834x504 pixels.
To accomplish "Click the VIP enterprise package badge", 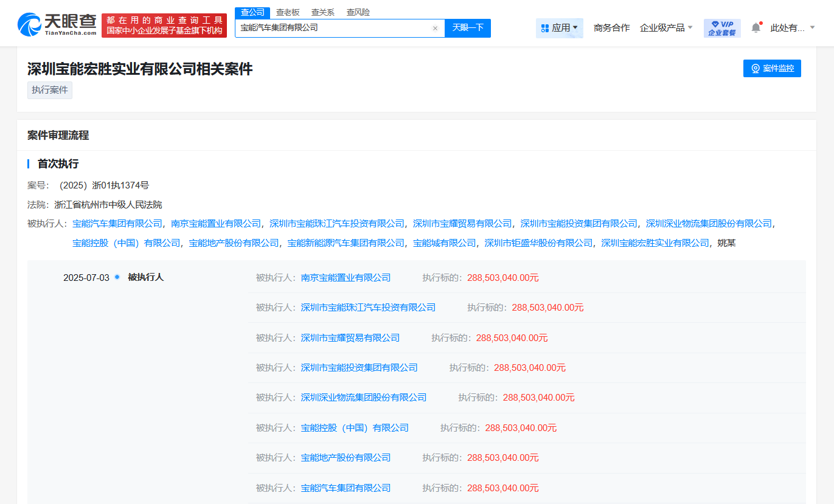I will tap(721, 28).
